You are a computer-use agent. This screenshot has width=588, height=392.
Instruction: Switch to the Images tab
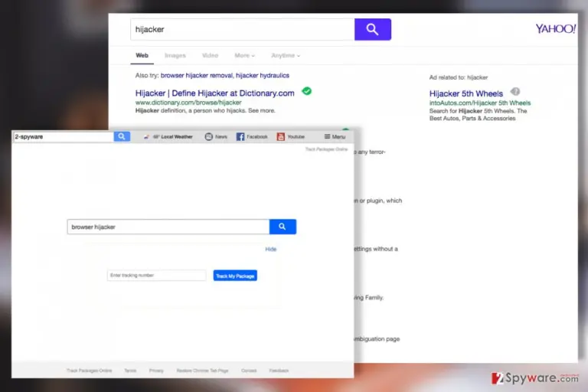[175, 56]
